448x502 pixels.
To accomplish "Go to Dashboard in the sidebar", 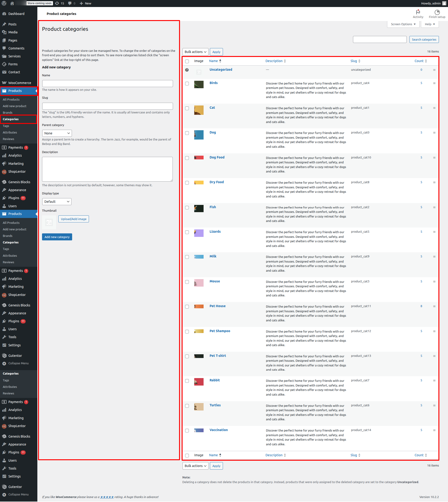I will (16, 14).
